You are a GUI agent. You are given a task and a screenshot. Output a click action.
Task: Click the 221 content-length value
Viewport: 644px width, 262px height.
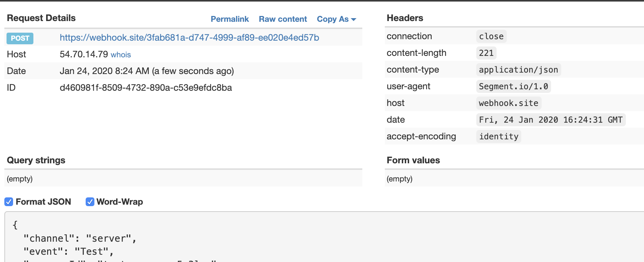click(x=486, y=53)
